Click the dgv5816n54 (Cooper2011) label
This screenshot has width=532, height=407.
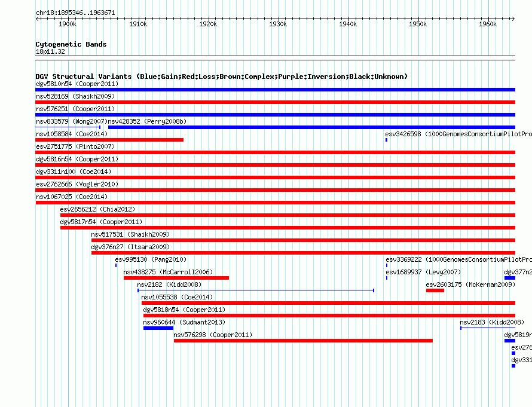(77, 159)
